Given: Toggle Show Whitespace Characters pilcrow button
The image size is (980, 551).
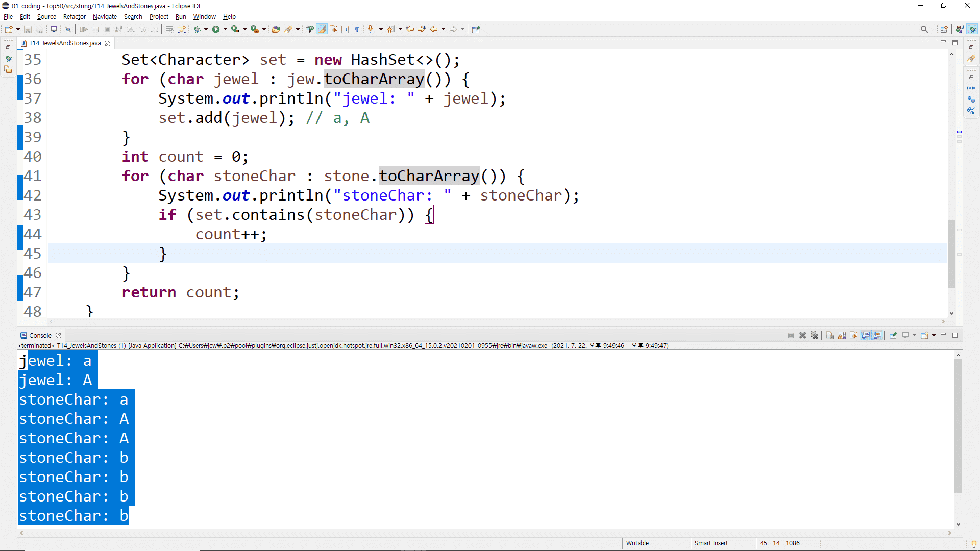Looking at the screenshot, I should [357, 29].
